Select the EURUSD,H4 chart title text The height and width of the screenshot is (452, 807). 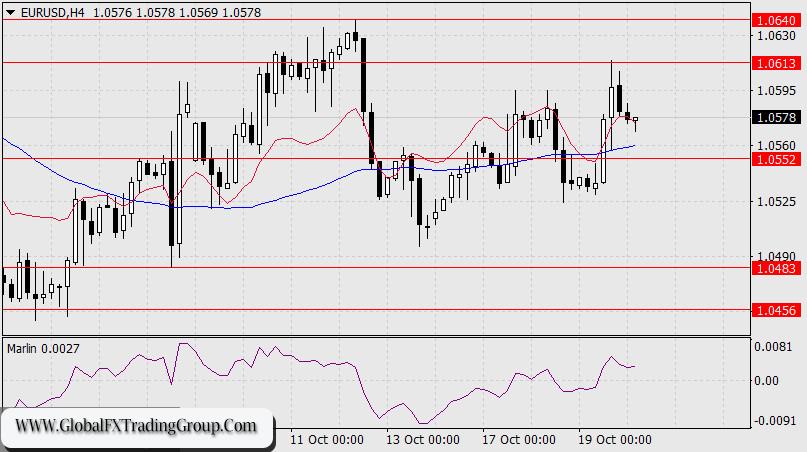point(52,13)
